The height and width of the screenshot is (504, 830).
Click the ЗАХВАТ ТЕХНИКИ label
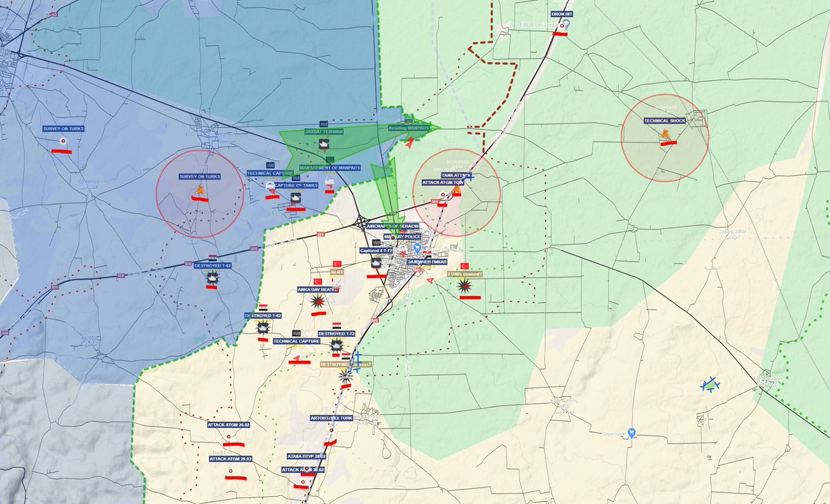[324, 131]
